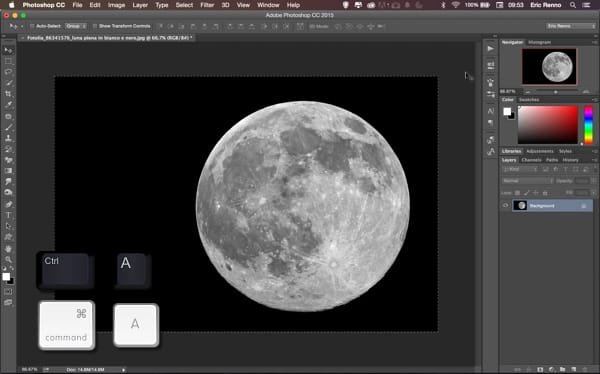Select the Blur tool
Viewport: 600px width, 374px height.
point(8,181)
